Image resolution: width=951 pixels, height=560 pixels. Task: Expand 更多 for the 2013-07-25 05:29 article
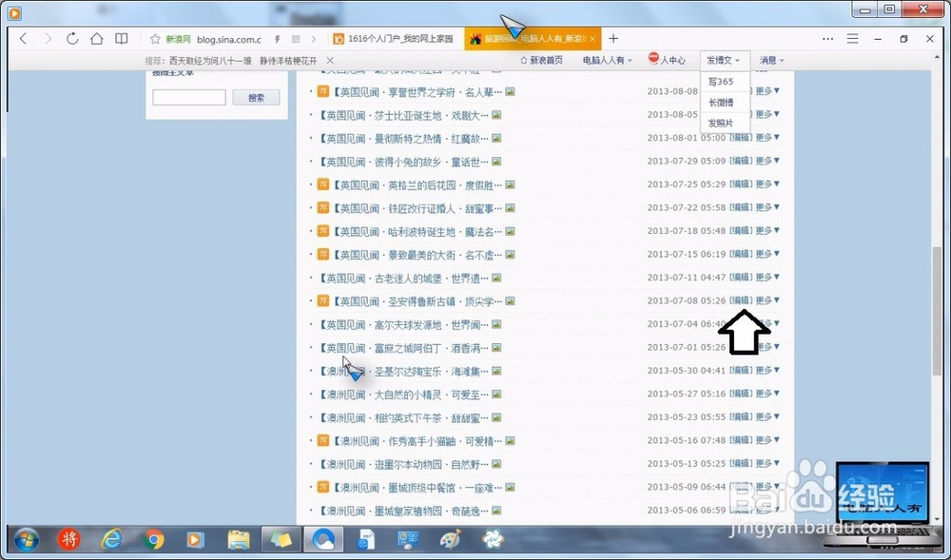767,184
